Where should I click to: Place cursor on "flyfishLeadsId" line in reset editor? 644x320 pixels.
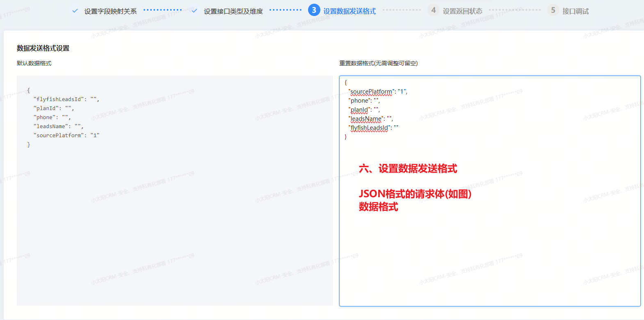click(373, 128)
